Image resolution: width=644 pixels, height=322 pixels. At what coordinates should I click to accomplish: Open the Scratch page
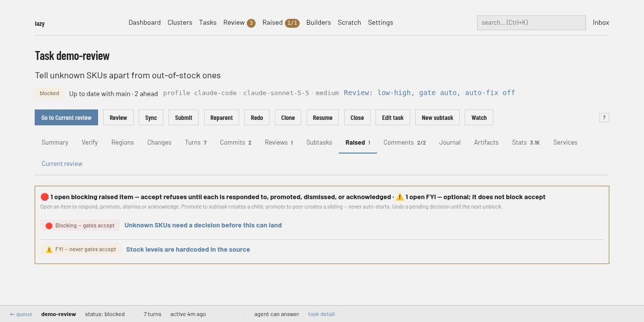349,22
